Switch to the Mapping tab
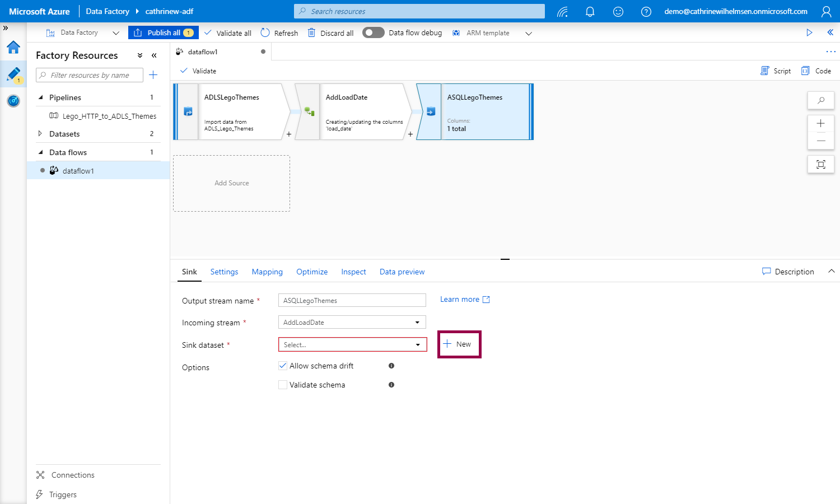Viewport: 840px width, 504px height. [267, 272]
